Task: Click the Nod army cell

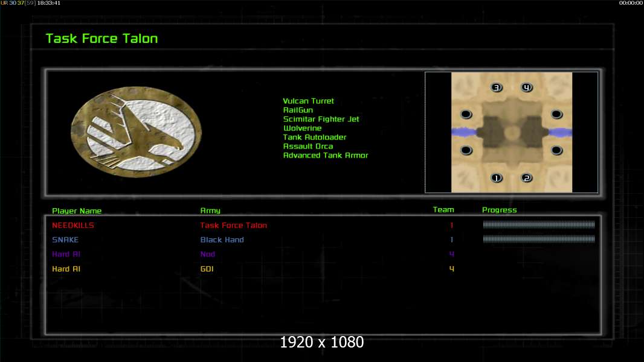Action: coord(208,254)
